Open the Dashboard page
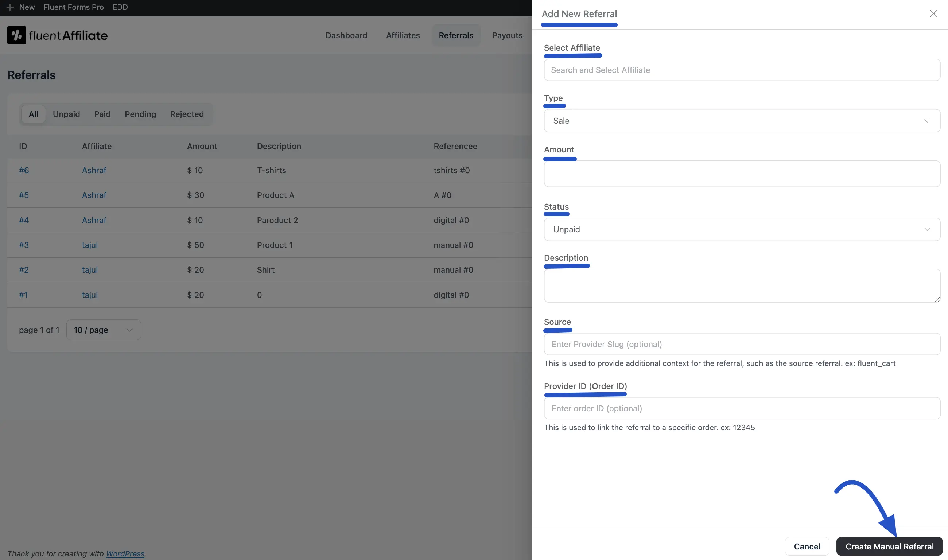Image resolution: width=948 pixels, height=560 pixels. (346, 35)
